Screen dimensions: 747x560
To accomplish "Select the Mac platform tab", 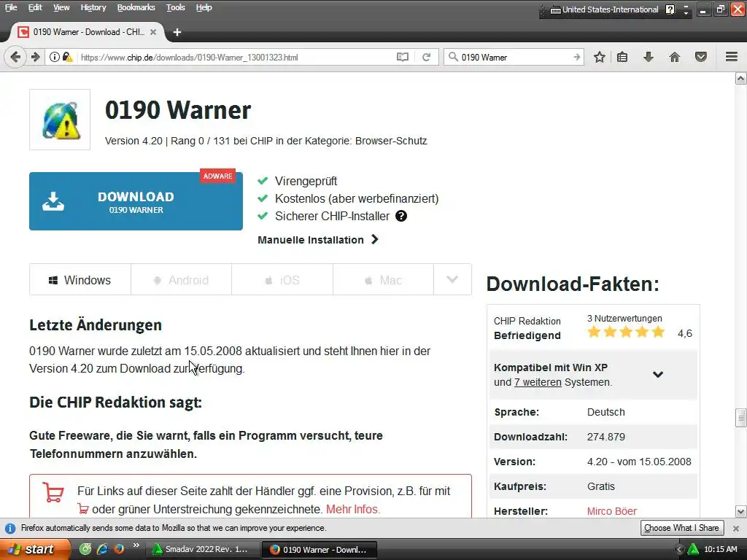I will pos(383,279).
